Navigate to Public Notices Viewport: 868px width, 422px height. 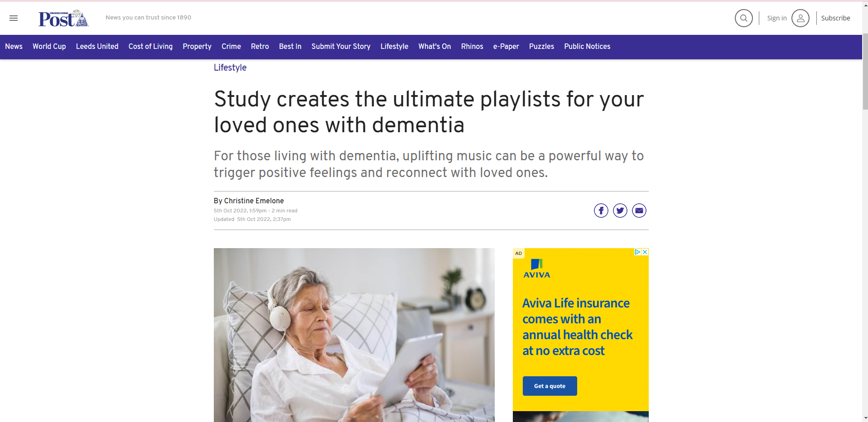tap(587, 47)
